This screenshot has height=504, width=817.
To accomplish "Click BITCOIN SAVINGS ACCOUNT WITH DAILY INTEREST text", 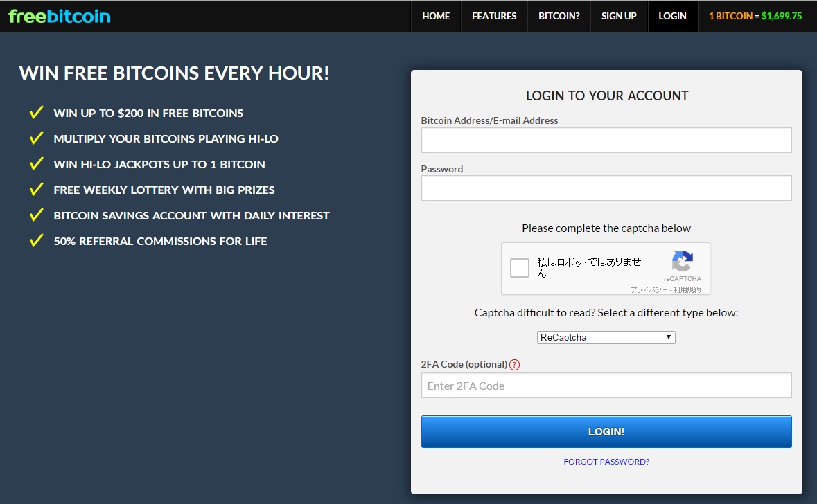I will click(x=192, y=215).
